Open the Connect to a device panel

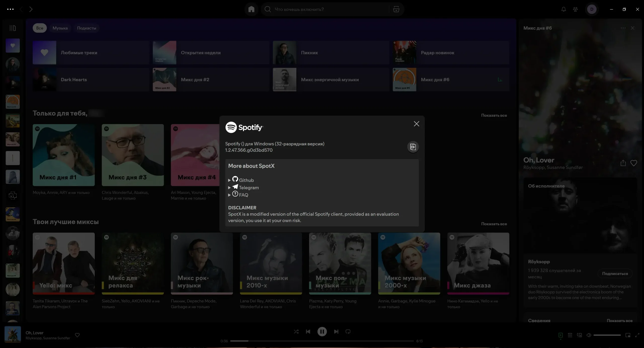click(579, 335)
